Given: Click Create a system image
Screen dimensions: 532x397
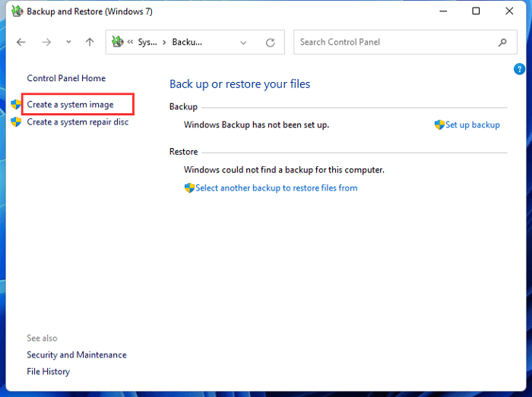Looking at the screenshot, I should [x=70, y=104].
